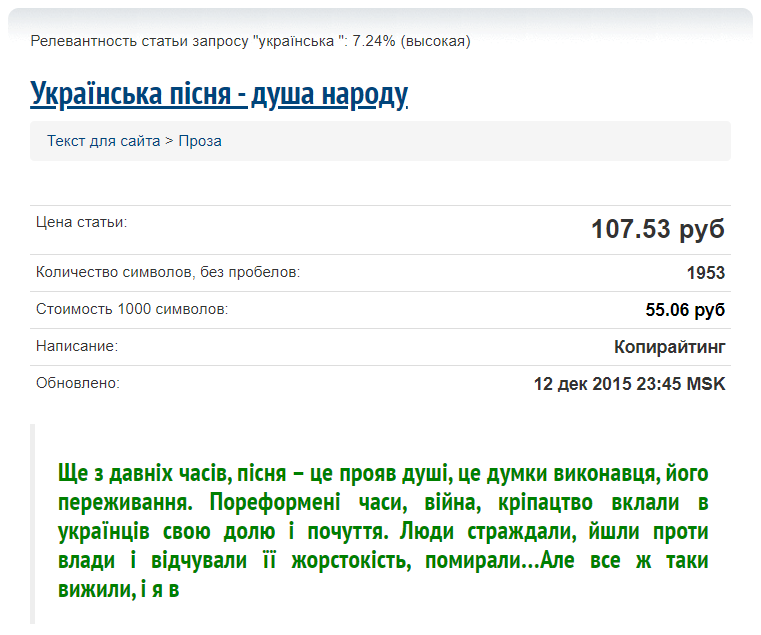Click the green article preview text

coord(384,530)
